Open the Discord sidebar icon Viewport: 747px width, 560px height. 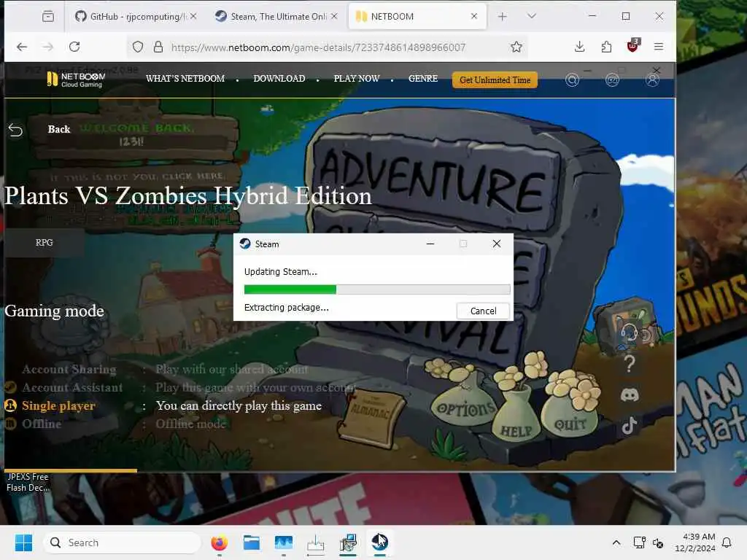click(x=630, y=394)
